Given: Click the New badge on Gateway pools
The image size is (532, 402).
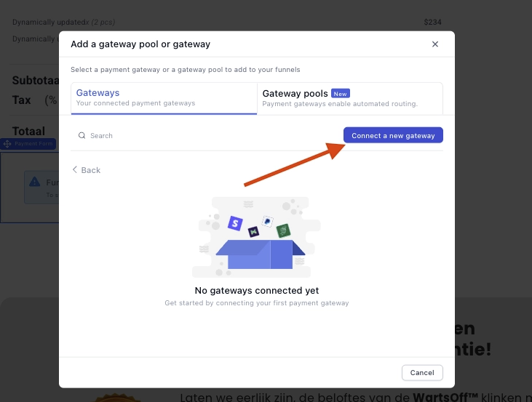Looking at the screenshot, I should (340, 94).
